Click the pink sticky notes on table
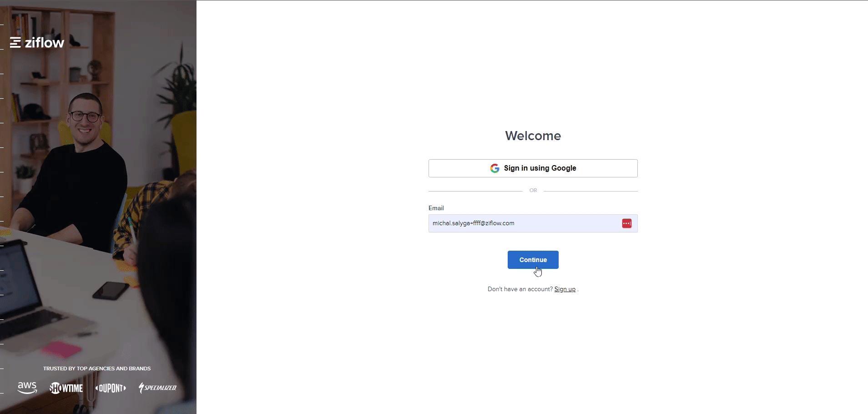The width and height of the screenshot is (868, 414). point(61,349)
